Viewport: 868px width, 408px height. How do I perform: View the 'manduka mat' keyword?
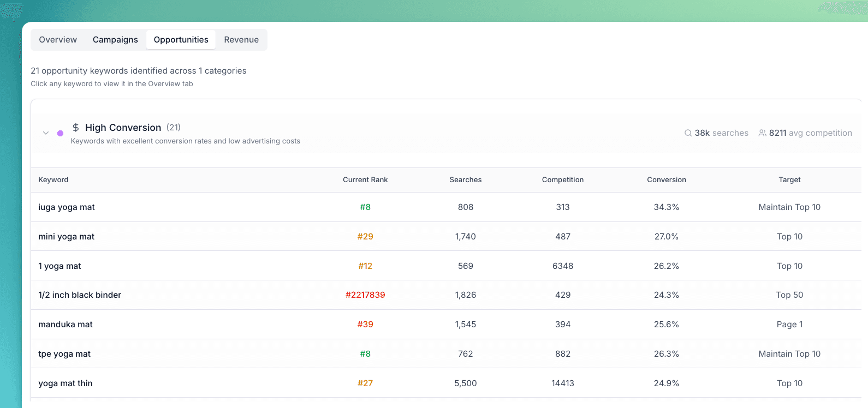pos(66,325)
